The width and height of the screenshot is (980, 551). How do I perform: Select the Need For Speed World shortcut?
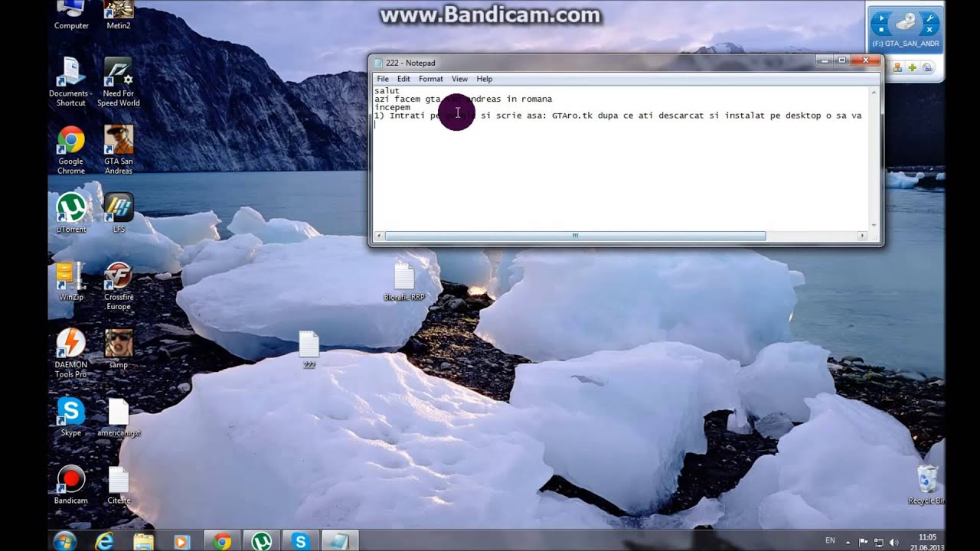(119, 82)
